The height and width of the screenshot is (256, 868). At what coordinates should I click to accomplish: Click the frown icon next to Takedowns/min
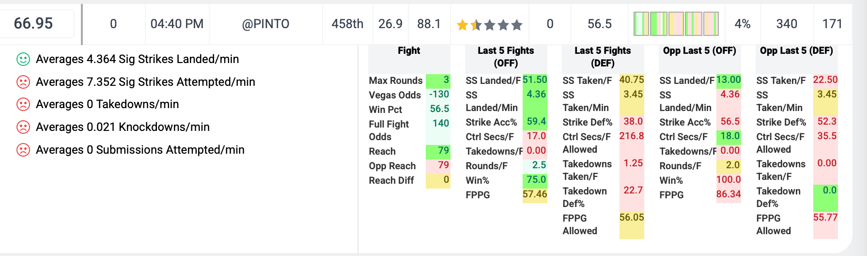coord(23,104)
